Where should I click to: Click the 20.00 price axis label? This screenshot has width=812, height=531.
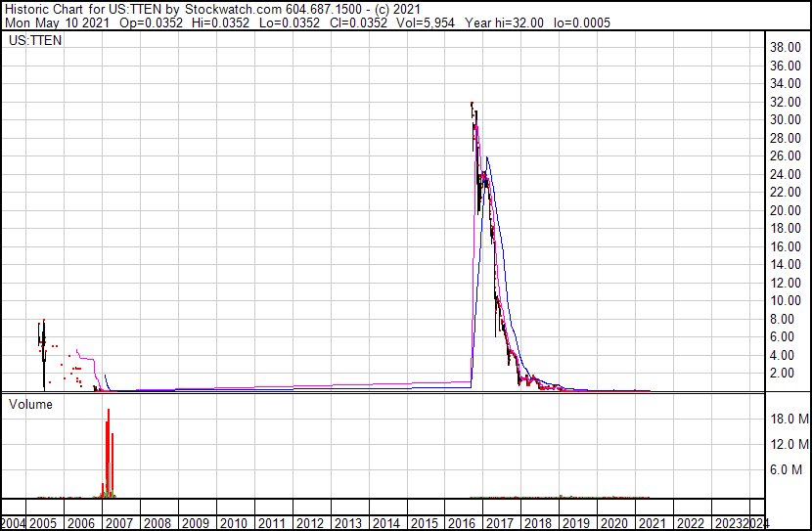pos(787,210)
